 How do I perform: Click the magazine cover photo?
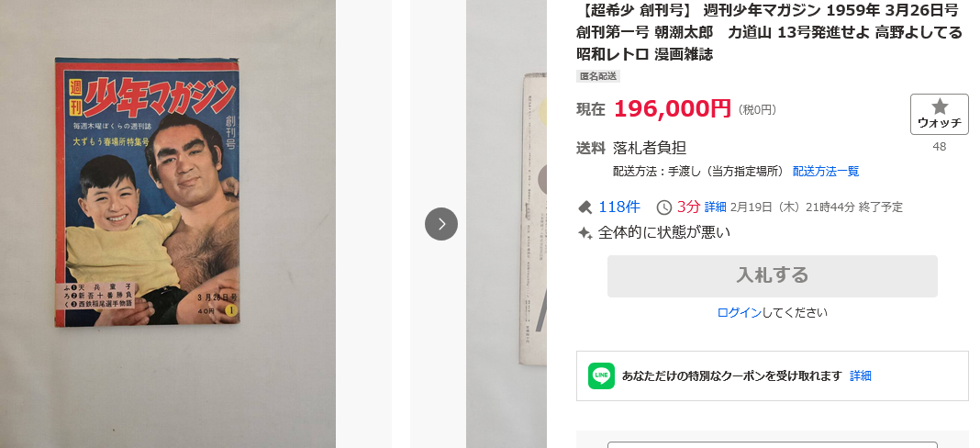[147, 193]
